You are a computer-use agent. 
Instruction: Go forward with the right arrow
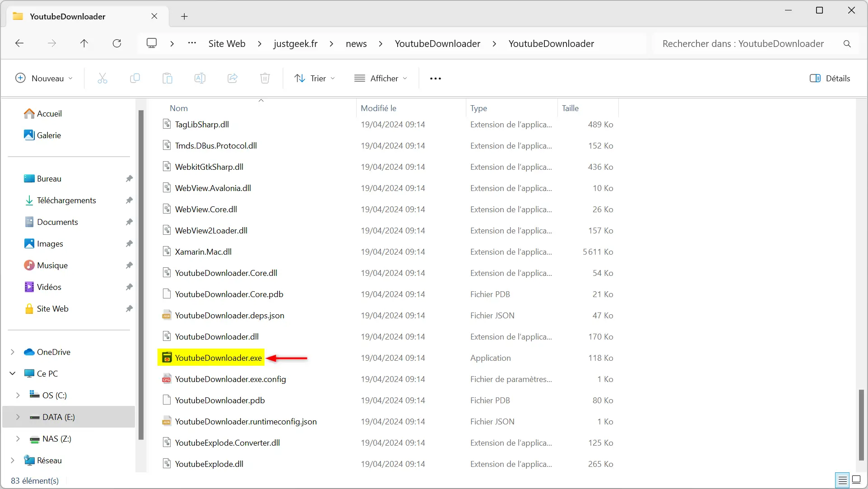coord(52,43)
